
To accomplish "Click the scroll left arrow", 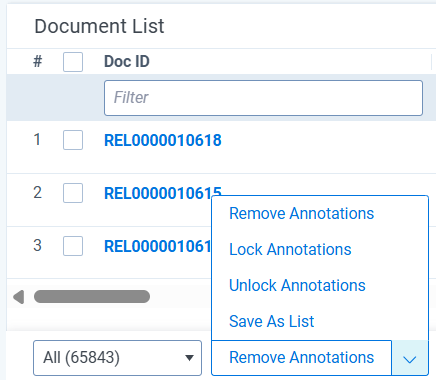I will click(19, 297).
